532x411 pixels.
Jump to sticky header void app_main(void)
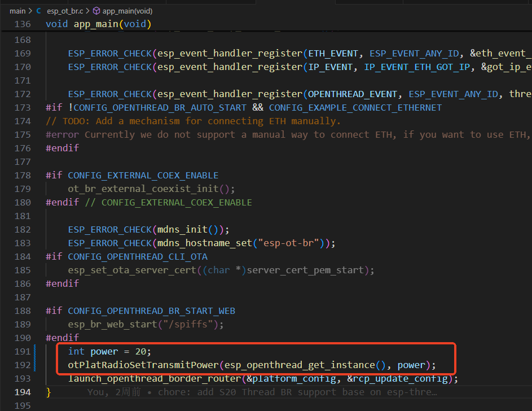tap(98, 24)
